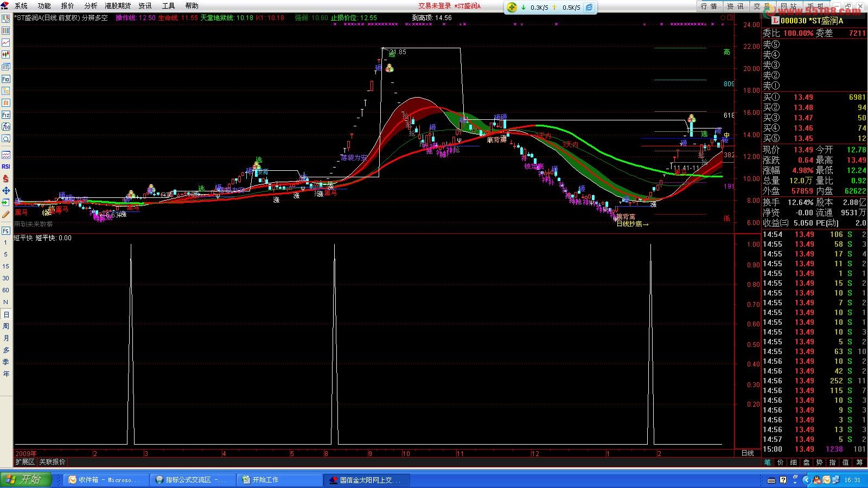Image resolution: width=868 pixels, height=488 pixels.
Task: Click the candlestick chart icon in sidebar
Action: tap(6, 55)
